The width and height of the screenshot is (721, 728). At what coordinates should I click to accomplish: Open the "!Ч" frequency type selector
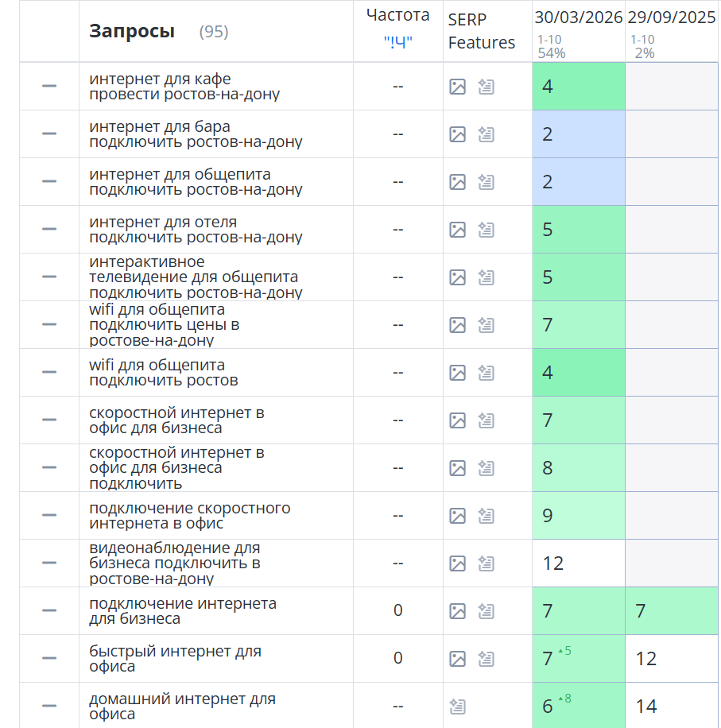[398, 42]
